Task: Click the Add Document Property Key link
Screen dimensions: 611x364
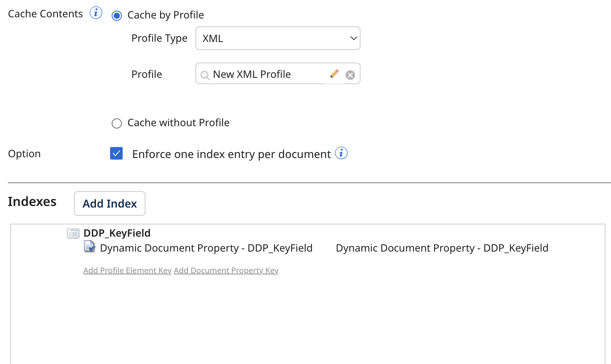Action: [226, 270]
